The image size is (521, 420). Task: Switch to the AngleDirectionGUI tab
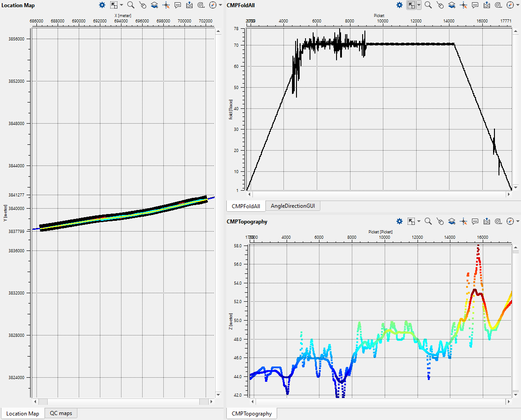click(293, 206)
